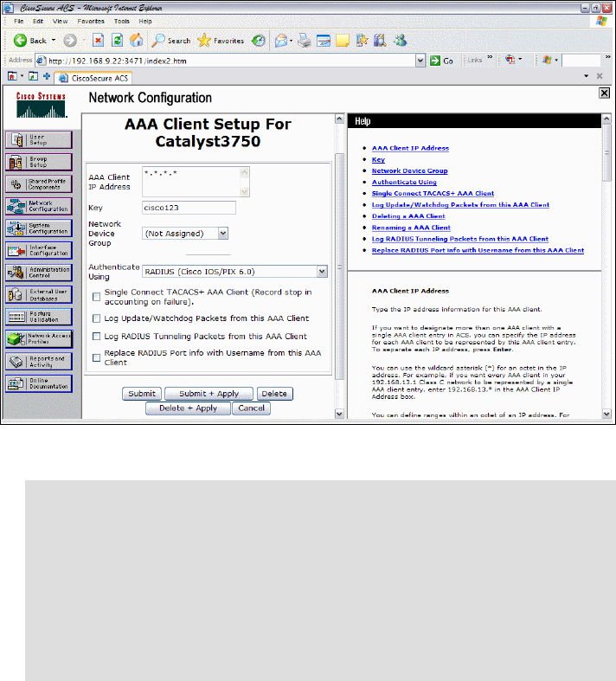Open the File menu
The height and width of the screenshot is (681, 616).
[19, 22]
